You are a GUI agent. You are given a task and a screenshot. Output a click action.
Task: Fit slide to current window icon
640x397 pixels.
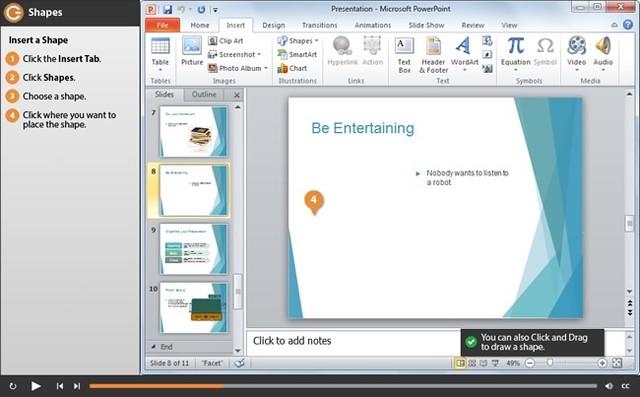tap(617, 363)
